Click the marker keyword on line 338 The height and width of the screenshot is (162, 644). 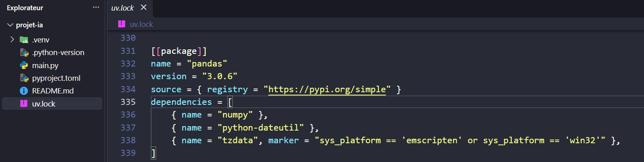coord(283,140)
